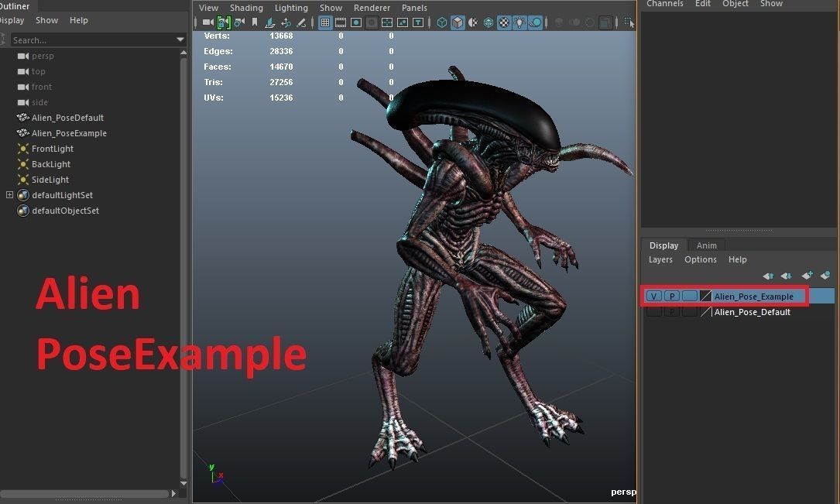The image size is (840, 504).
Task: Click the Use Default Material icon
Action: coord(473,22)
